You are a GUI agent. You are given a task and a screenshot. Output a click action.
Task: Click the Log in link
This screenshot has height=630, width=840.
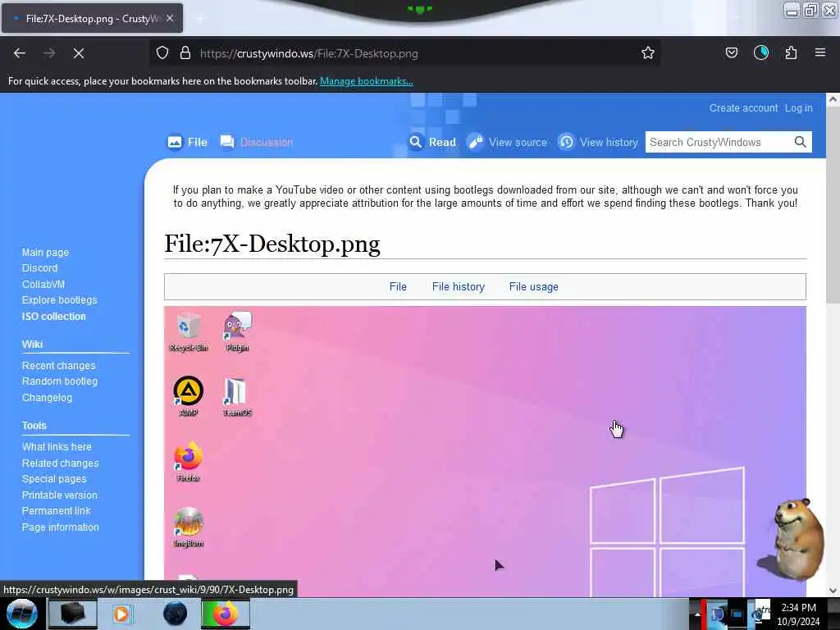coord(799,108)
